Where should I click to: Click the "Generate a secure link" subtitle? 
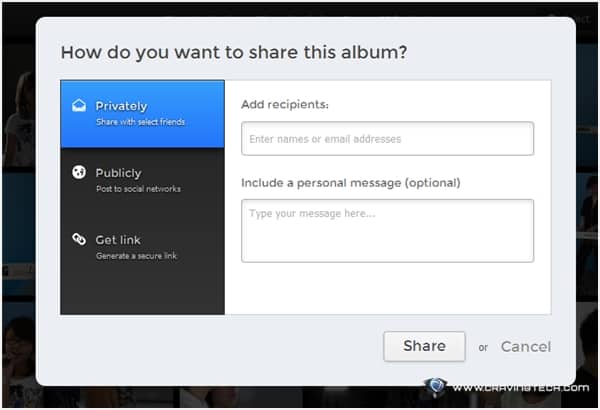pos(137,256)
